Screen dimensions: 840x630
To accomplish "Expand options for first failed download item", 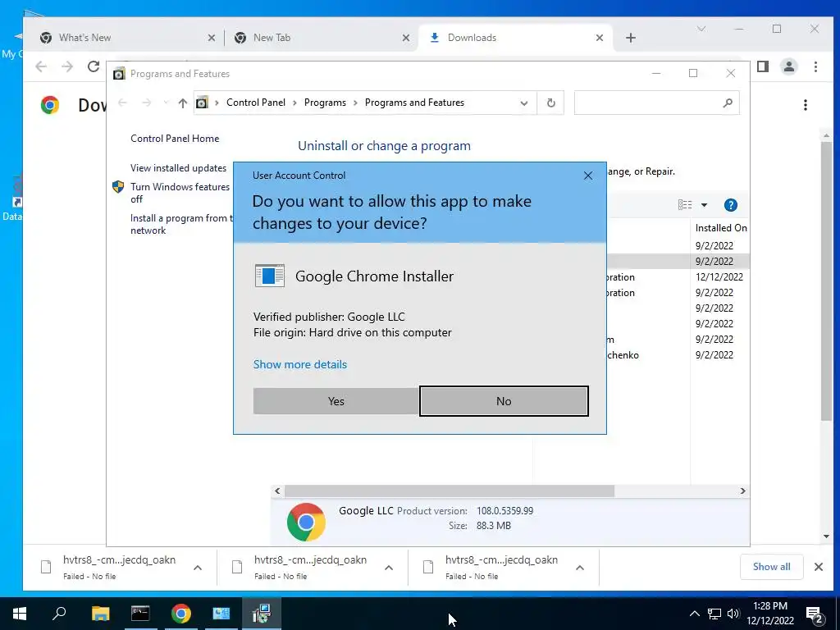I will 198,568.
